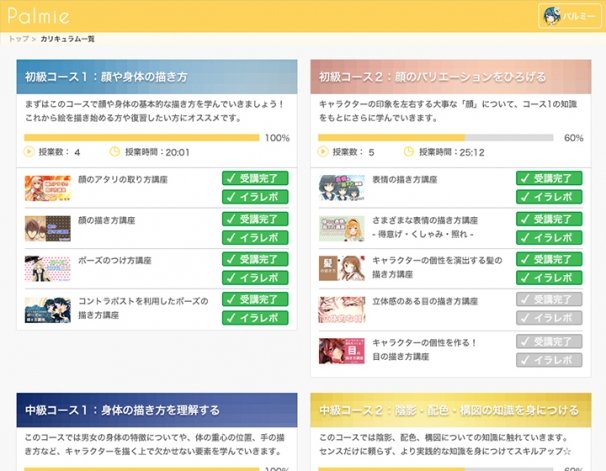Open thumbnail of 顔の描き方講座
This screenshot has width=606, height=471.
[x=48, y=228]
